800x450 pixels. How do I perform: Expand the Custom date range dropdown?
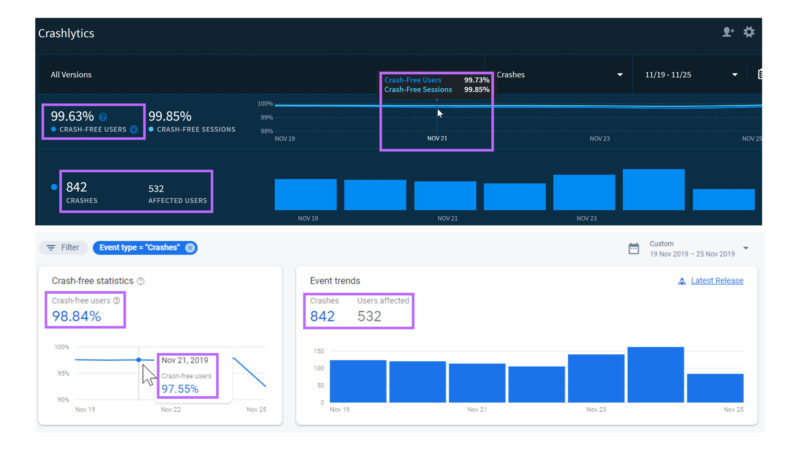click(x=746, y=248)
